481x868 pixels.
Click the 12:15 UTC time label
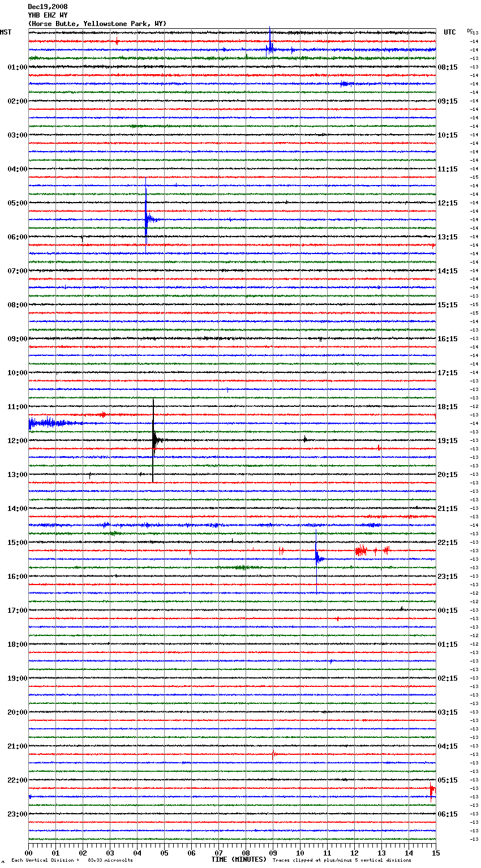[448, 203]
